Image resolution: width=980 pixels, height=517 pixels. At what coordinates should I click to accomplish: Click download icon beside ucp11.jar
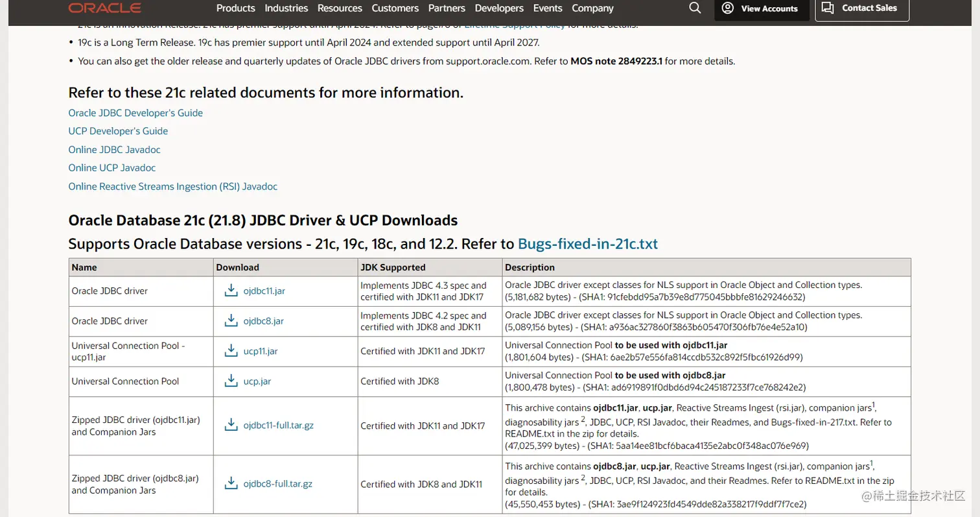(231, 351)
